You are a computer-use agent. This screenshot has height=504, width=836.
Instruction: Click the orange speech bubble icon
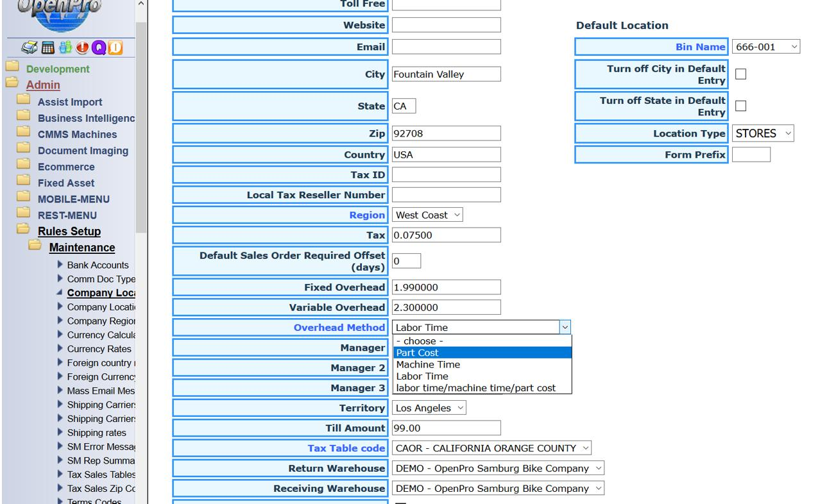(115, 48)
